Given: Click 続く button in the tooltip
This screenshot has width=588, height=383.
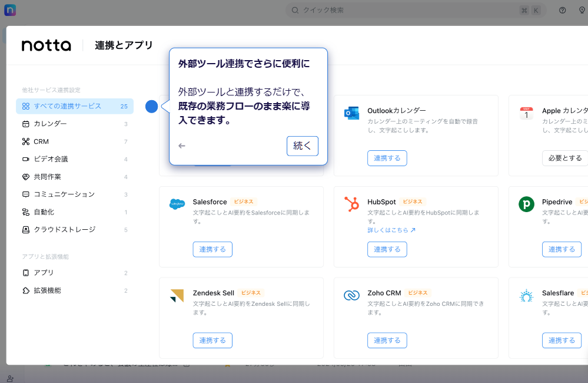Looking at the screenshot, I should tap(303, 146).
